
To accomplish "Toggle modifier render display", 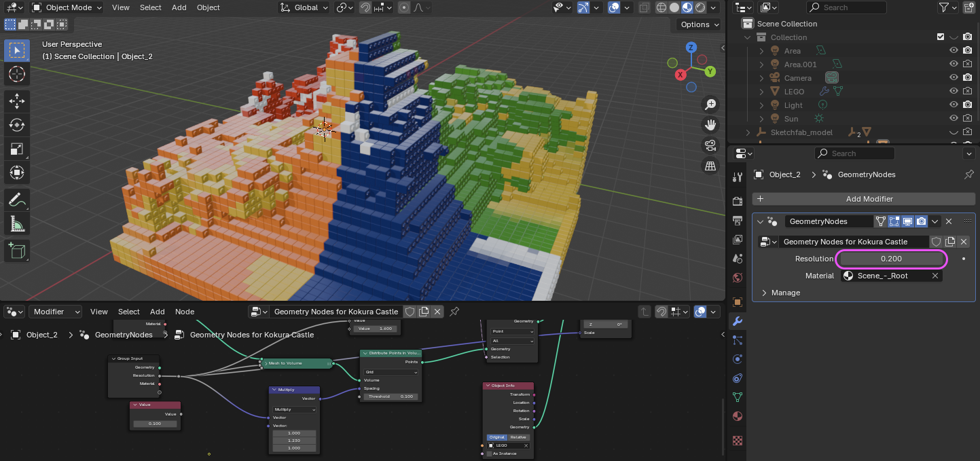I will (x=921, y=221).
